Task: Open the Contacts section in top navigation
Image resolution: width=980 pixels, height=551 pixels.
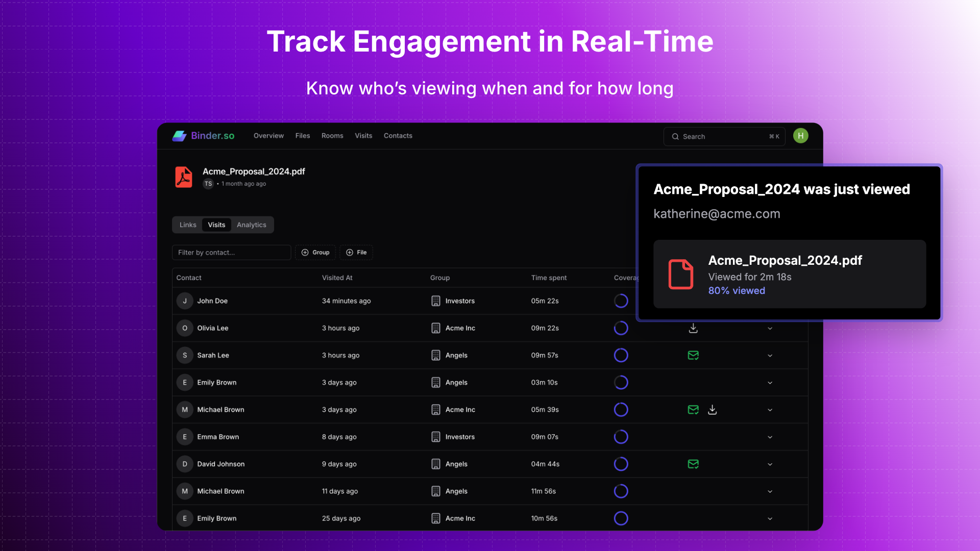Action: point(398,136)
